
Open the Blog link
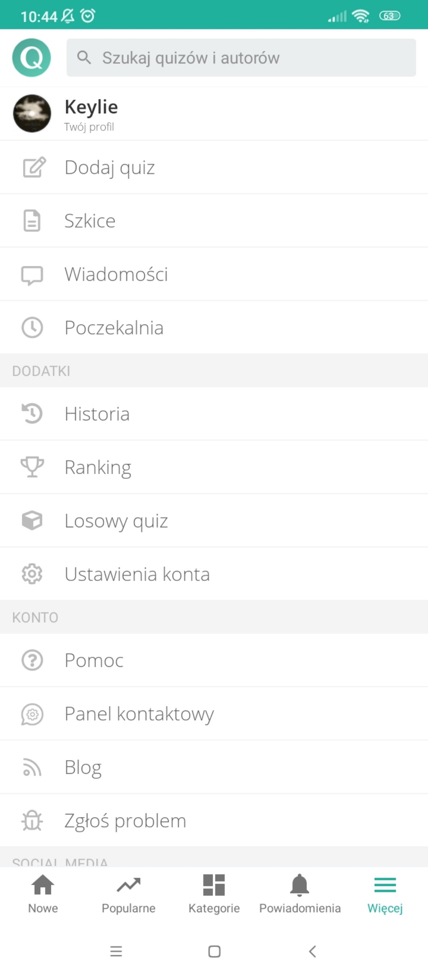click(83, 767)
